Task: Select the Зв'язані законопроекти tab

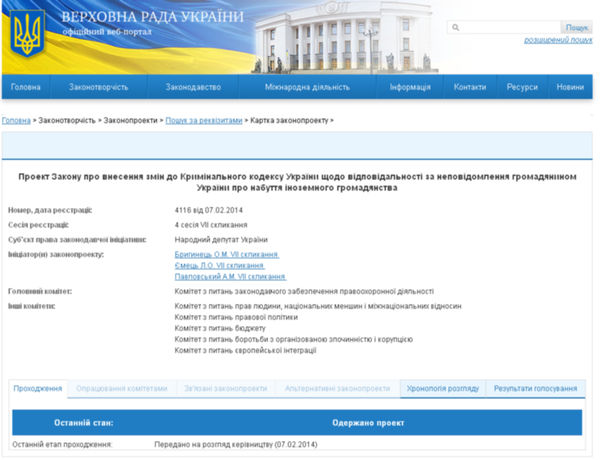Action: pos(225,388)
